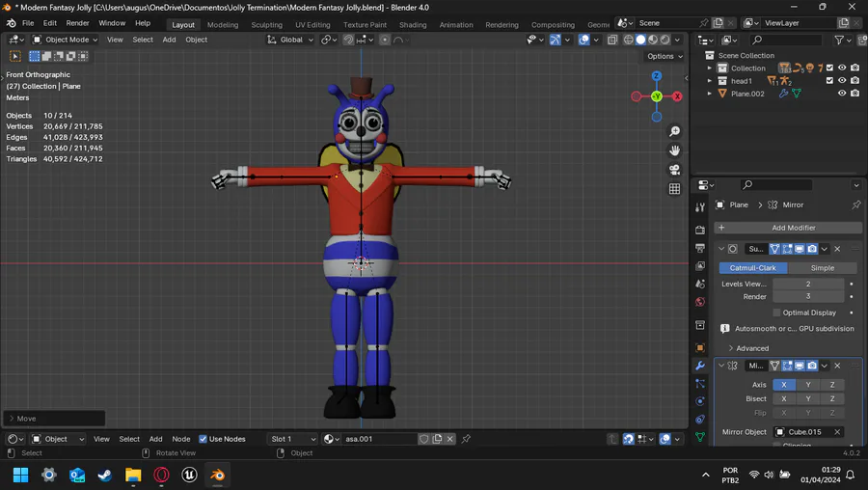The image size is (868, 490).
Task: Toggle X-ray display in viewport header
Action: pyautogui.click(x=612, y=40)
